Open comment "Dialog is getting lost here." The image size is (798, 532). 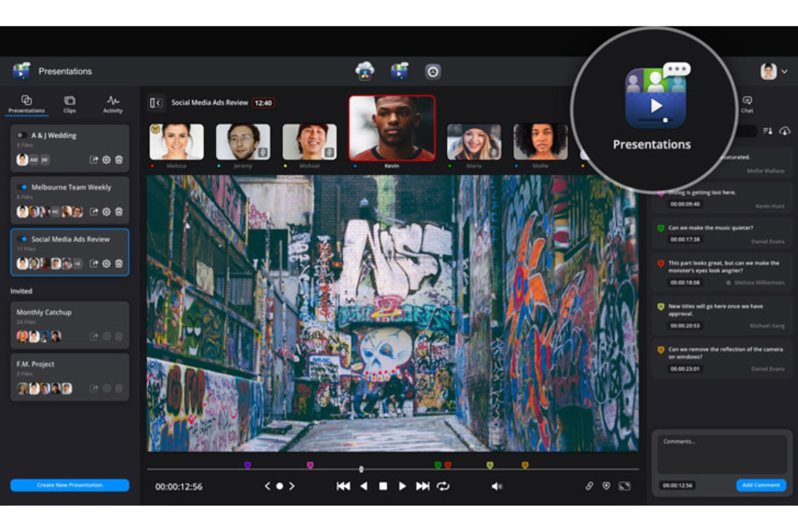[x=721, y=198]
